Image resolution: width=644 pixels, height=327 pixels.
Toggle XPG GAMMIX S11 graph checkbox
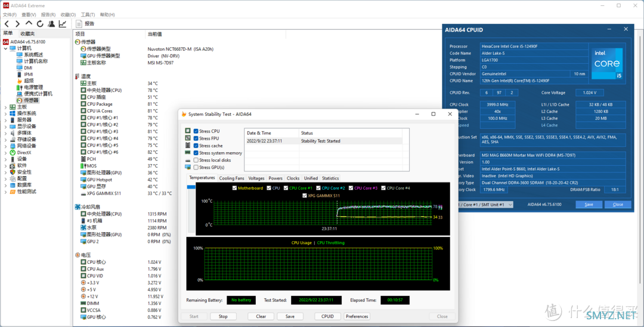tap(304, 196)
